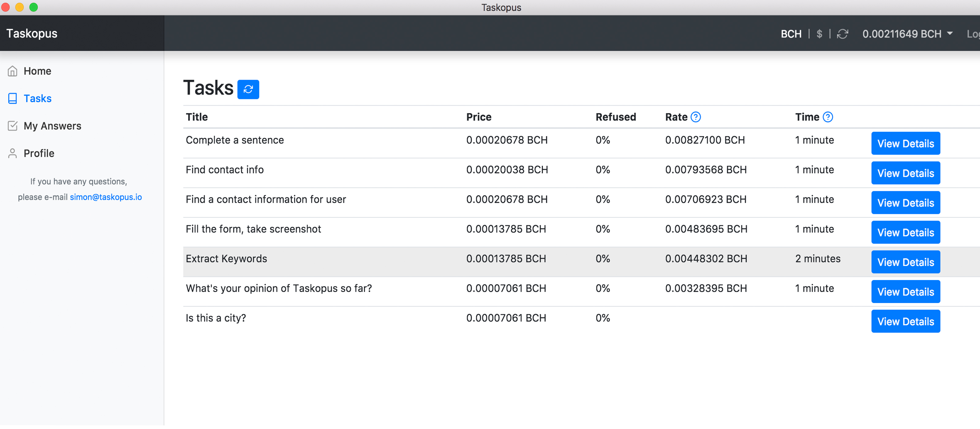Select the Tasks icon in the sidebar

tap(13, 98)
